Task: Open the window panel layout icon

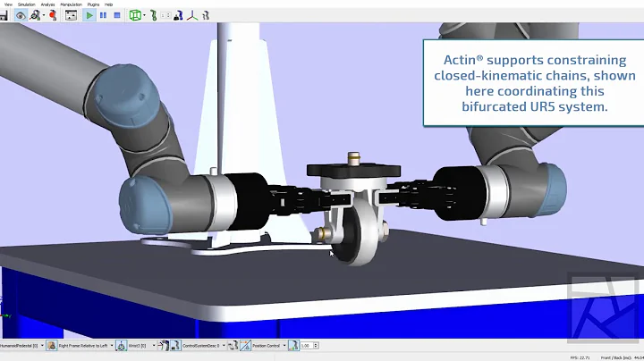Action: click(x=71, y=15)
